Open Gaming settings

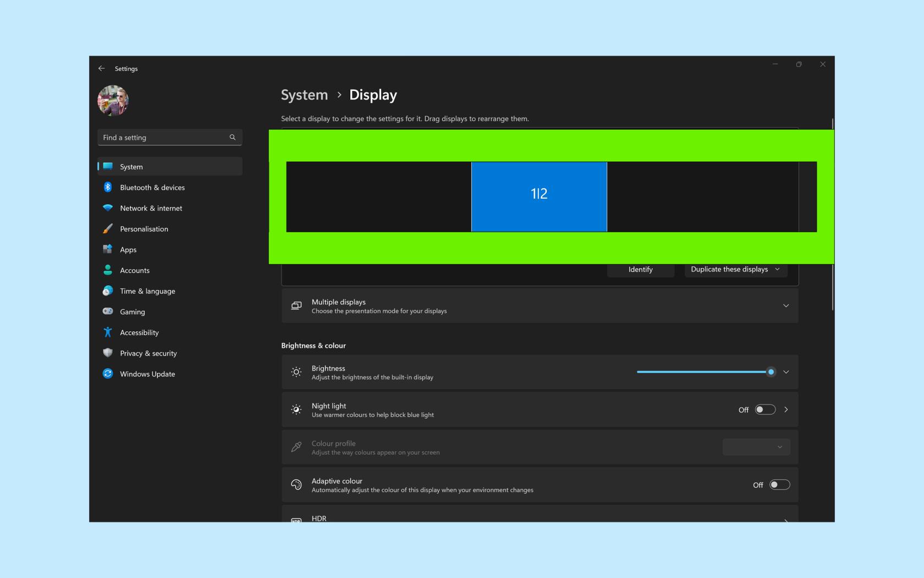point(170,312)
